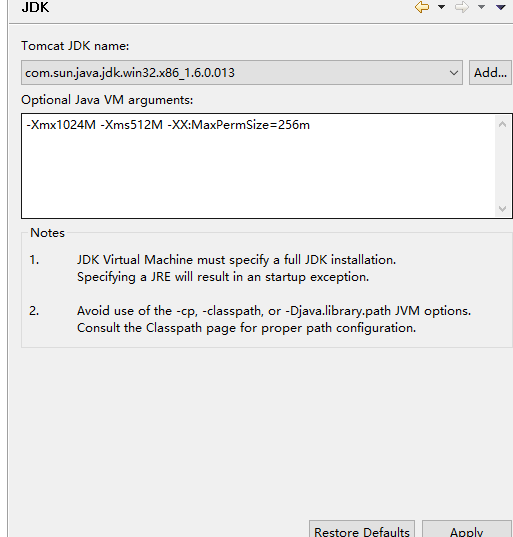
Task: Open the preference page view menu triangle
Action: coord(501,7)
